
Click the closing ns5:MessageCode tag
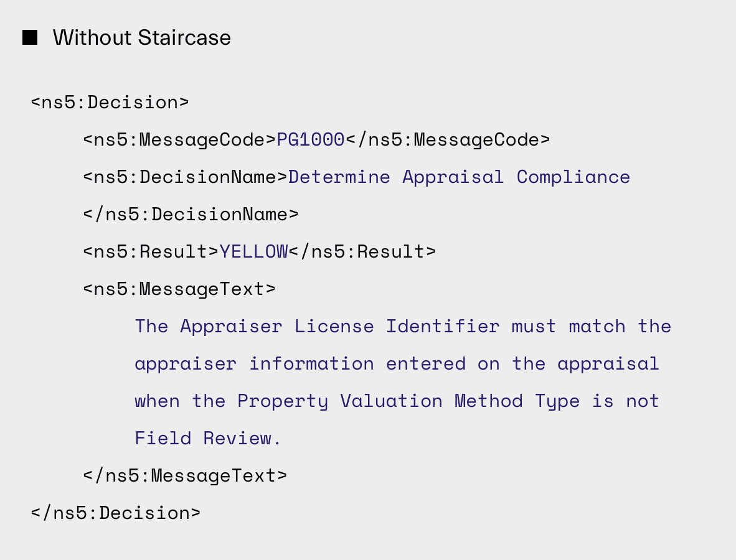pos(448,140)
